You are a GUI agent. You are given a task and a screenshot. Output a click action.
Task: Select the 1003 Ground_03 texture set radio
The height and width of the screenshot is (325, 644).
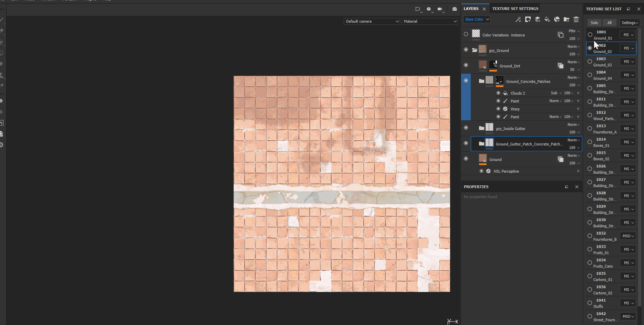590,62
